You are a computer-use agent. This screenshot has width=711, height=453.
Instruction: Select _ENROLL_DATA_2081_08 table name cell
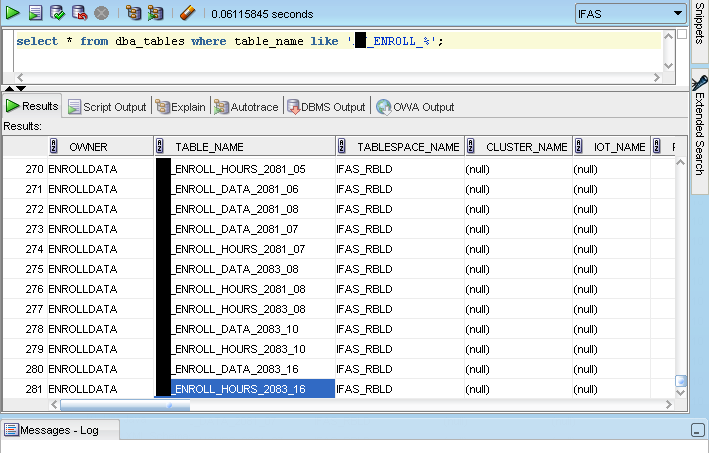click(x=245, y=209)
